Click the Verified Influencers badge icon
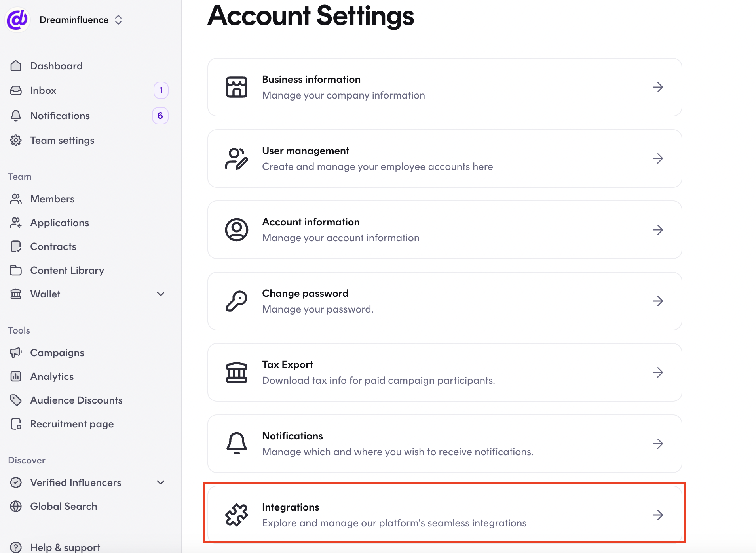The height and width of the screenshot is (553, 756). (x=16, y=482)
